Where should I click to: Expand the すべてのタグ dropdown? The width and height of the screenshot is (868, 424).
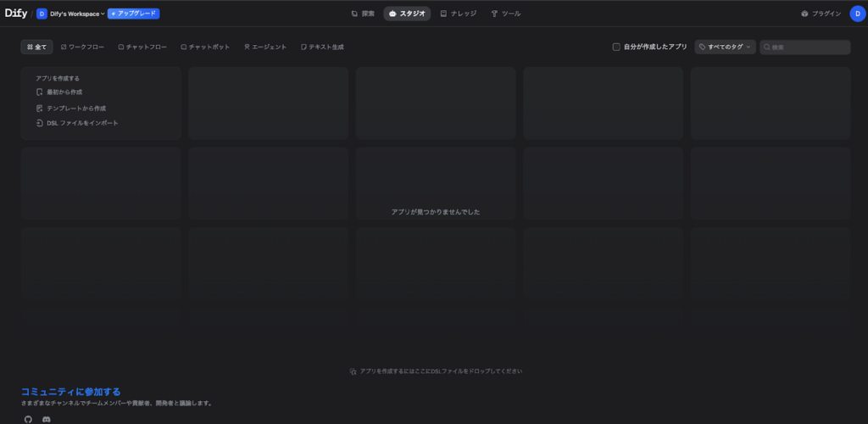coord(726,47)
